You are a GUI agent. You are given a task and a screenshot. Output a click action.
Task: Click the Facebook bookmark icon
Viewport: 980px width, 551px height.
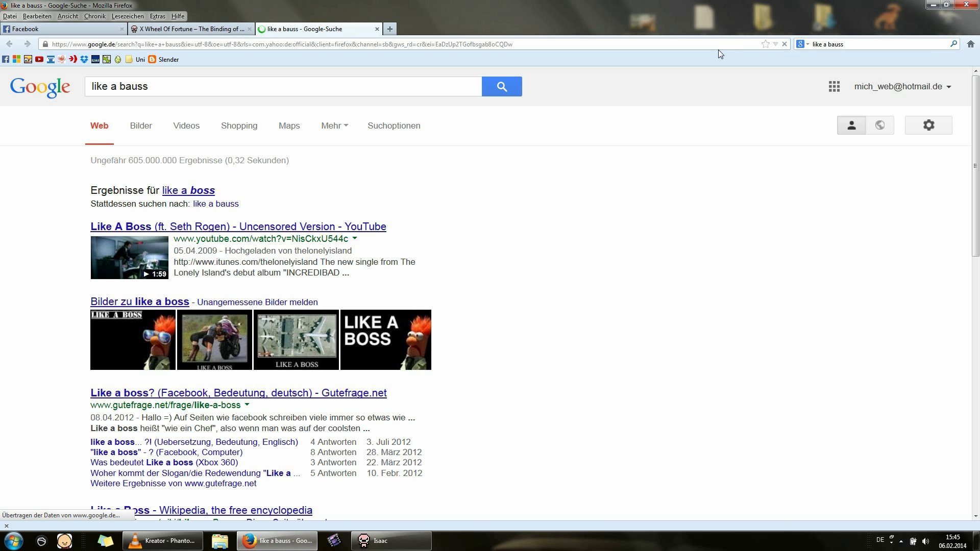[6, 60]
